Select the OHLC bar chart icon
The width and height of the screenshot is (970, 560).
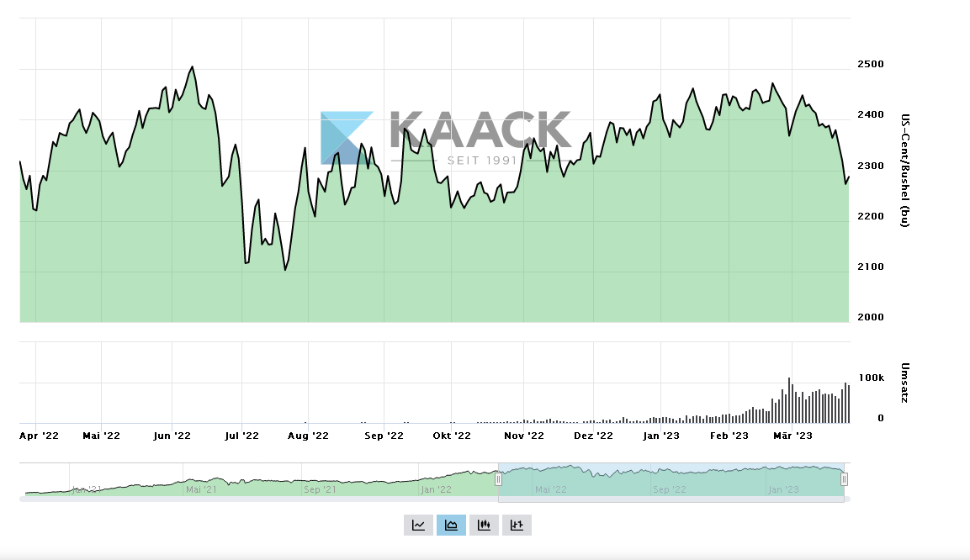click(517, 526)
